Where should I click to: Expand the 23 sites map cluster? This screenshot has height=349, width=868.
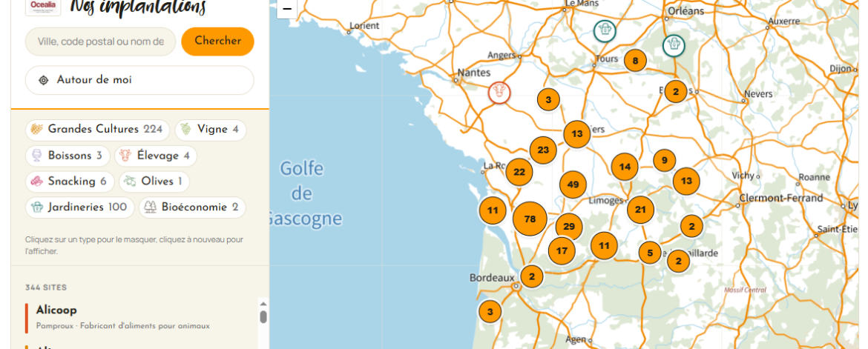[x=543, y=150]
